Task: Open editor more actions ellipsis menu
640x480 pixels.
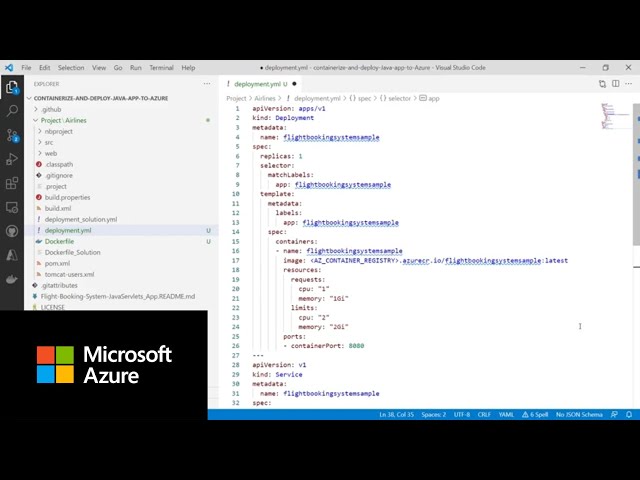Action: 629,84
